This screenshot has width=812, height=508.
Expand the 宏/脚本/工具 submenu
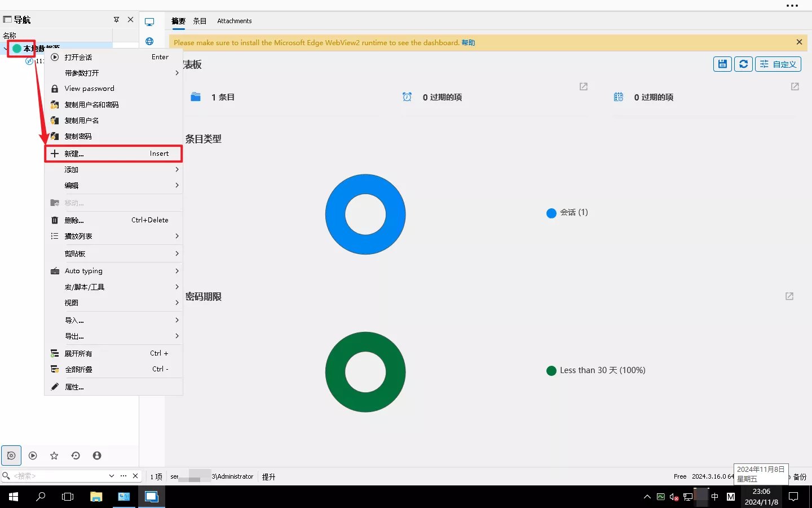113,287
